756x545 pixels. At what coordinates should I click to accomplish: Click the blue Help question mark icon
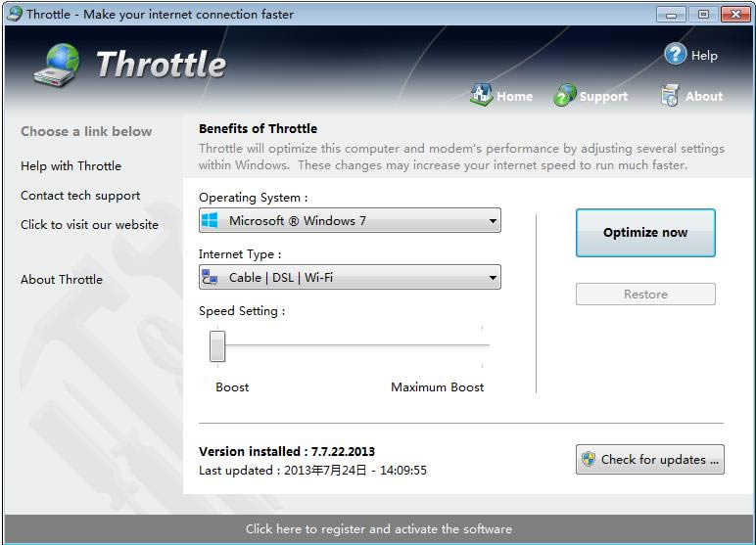click(x=675, y=54)
